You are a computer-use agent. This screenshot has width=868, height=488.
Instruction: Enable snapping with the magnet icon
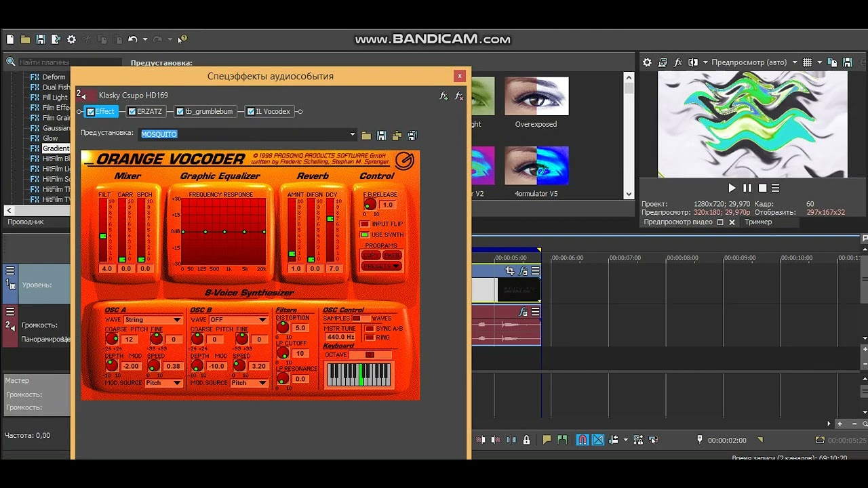[x=582, y=440]
